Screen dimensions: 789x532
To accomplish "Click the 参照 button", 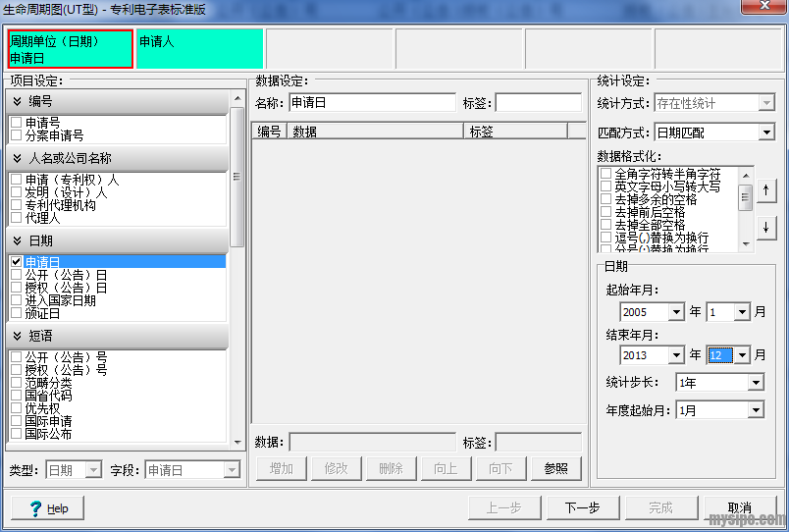I will [555, 468].
